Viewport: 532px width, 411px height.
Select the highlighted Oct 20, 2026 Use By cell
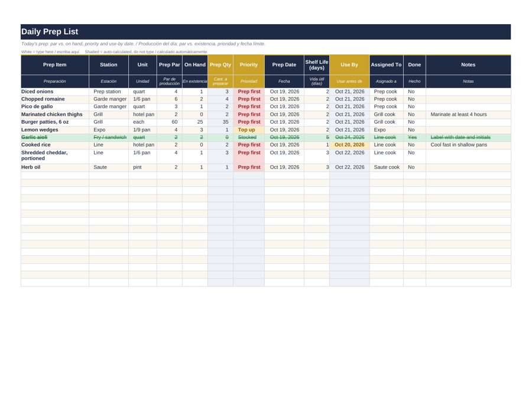[349, 145]
